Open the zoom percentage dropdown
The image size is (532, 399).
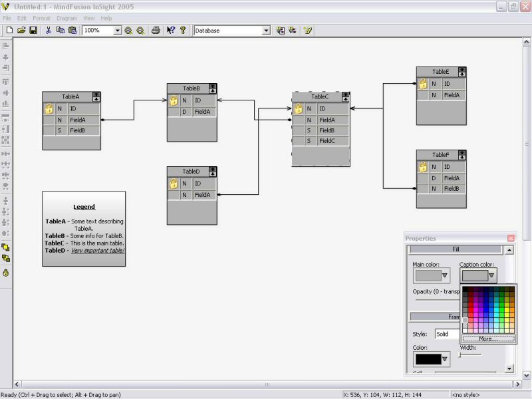pyautogui.click(x=118, y=31)
